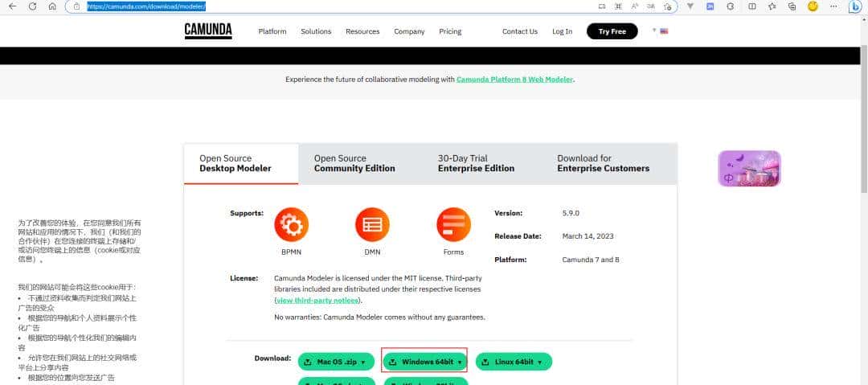Open the browser settings three-dot menu

834,6
